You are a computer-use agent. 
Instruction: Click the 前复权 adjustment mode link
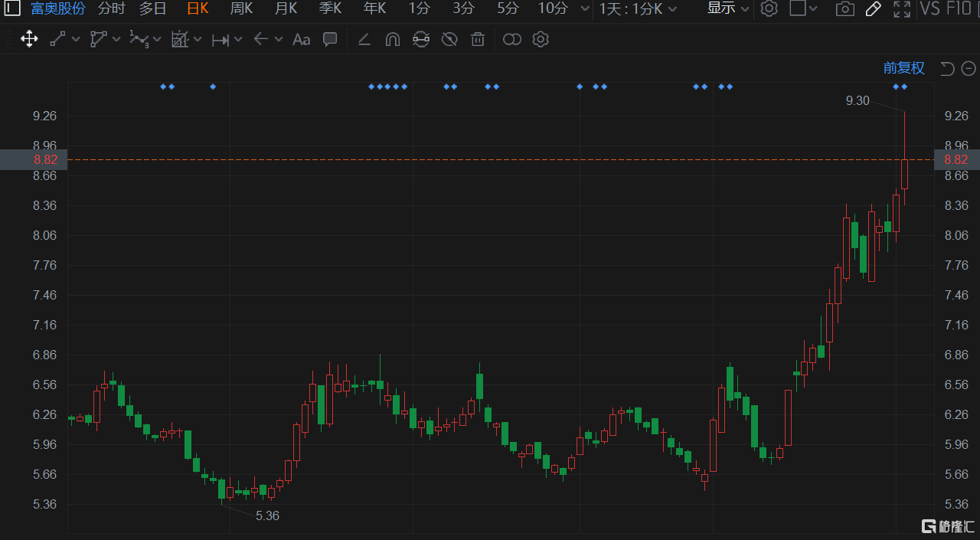(x=904, y=68)
